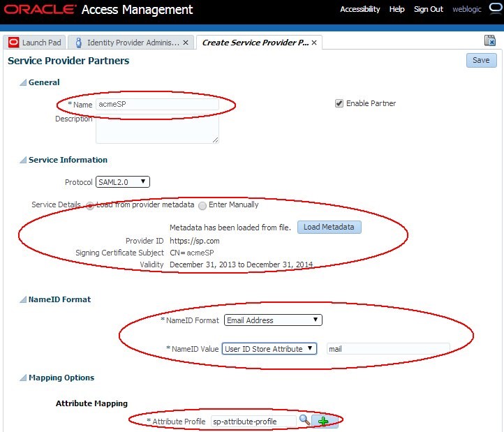Select the Enter Manually radio button
This screenshot has width=504, height=432.
(202, 206)
